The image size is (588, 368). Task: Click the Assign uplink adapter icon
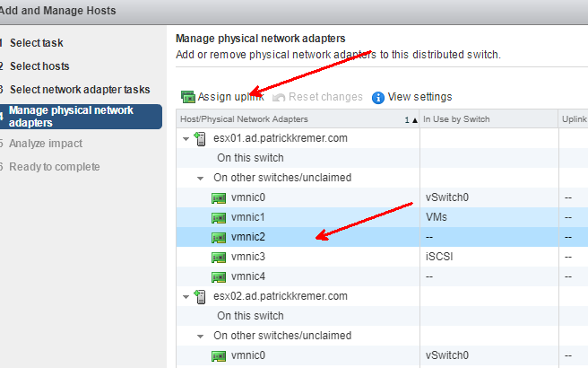point(187,97)
